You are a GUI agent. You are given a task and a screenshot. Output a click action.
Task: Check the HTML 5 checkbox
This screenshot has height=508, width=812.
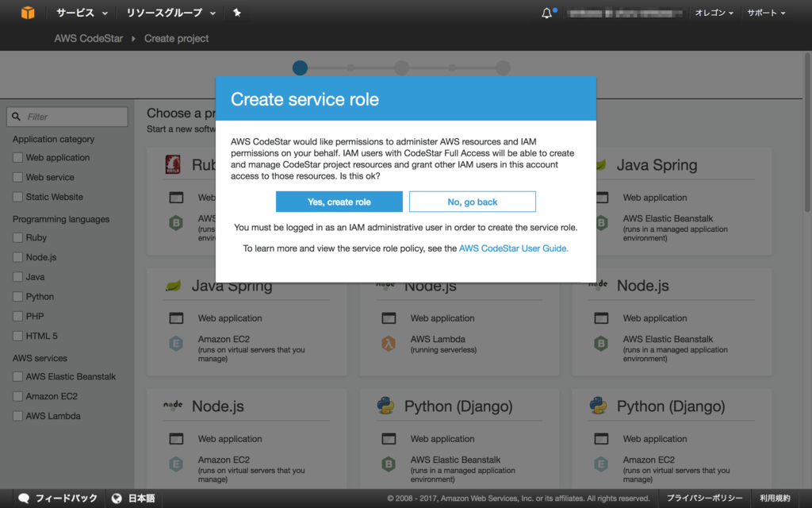(x=17, y=336)
